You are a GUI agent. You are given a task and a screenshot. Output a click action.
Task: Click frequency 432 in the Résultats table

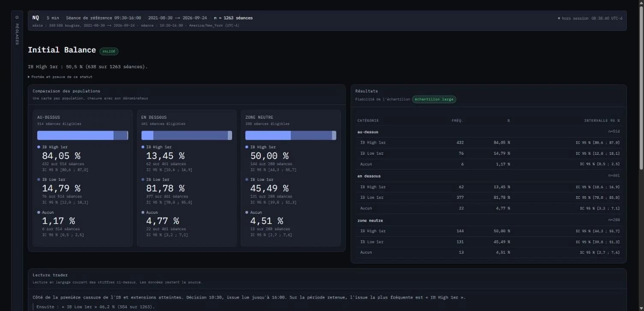click(459, 143)
